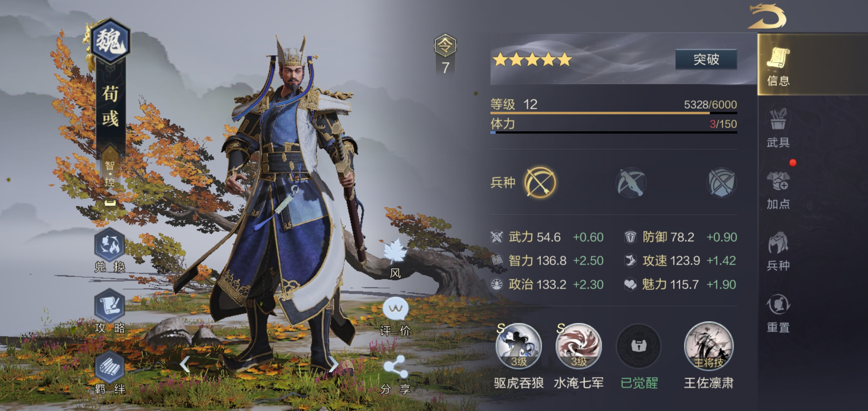Expand the 智·控 tag under name

click(110, 174)
